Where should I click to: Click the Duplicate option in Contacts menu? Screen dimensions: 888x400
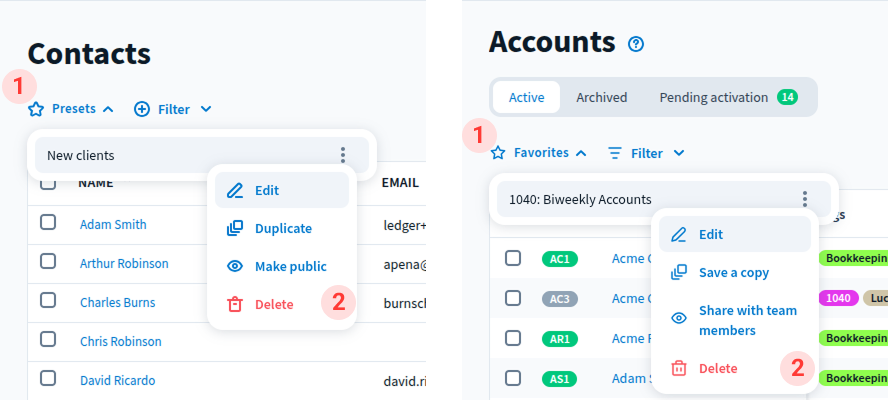[x=282, y=228]
